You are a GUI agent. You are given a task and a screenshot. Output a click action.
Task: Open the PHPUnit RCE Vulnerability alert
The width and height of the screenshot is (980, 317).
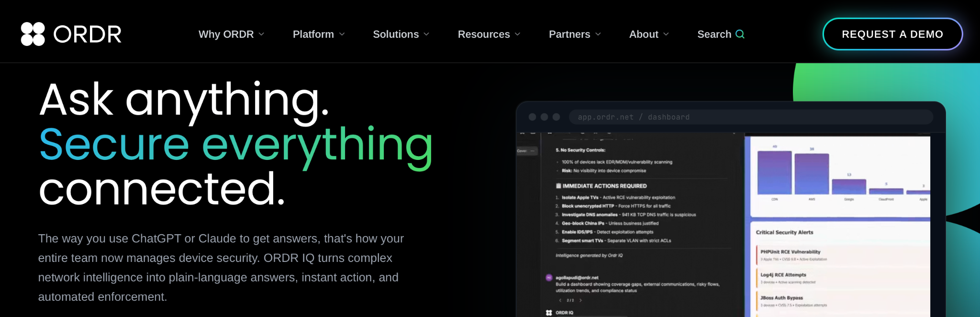842,255
